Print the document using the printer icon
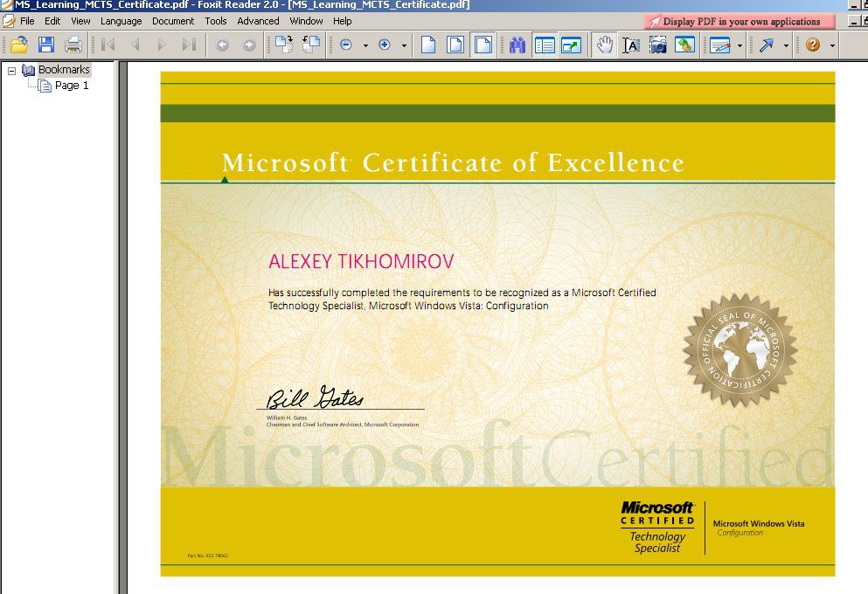This screenshot has height=594, width=868. click(73, 45)
